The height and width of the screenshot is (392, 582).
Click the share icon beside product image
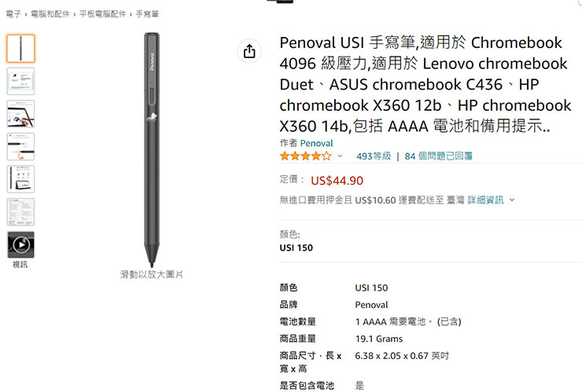[249, 52]
